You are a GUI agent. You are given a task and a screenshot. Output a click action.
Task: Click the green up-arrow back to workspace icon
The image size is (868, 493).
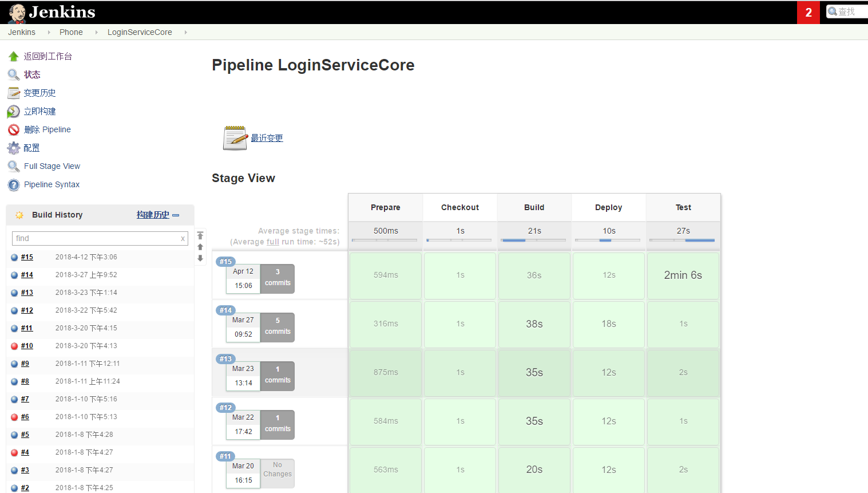pyautogui.click(x=14, y=56)
